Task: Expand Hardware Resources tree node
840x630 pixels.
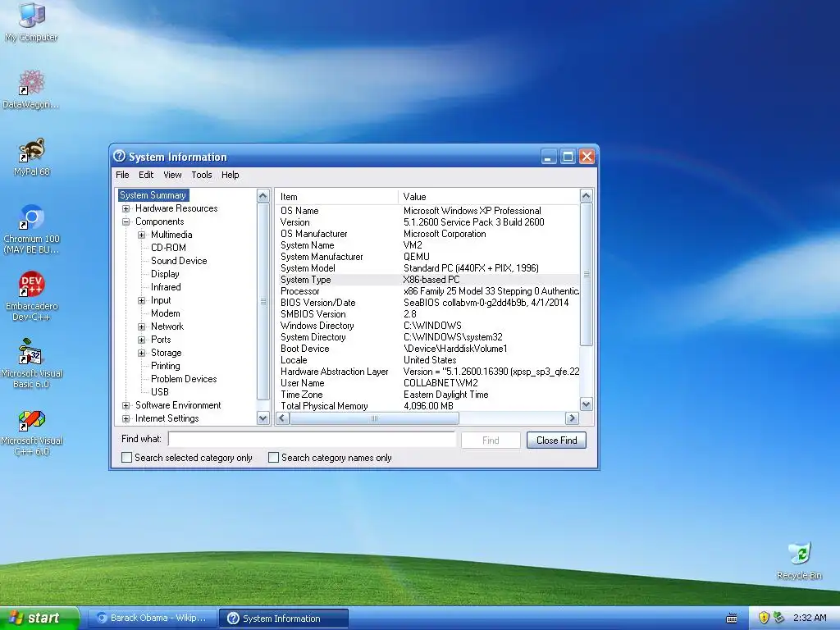Action: pos(126,208)
